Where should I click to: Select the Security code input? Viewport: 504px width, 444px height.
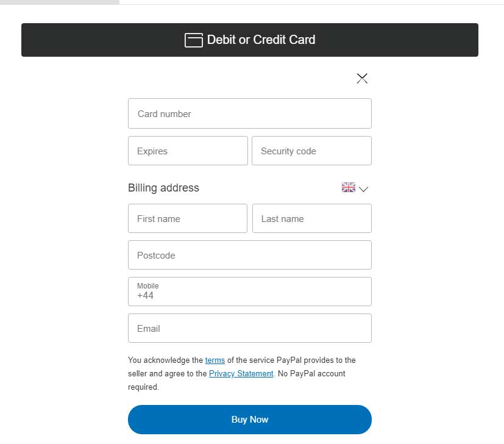[x=311, y=151]
